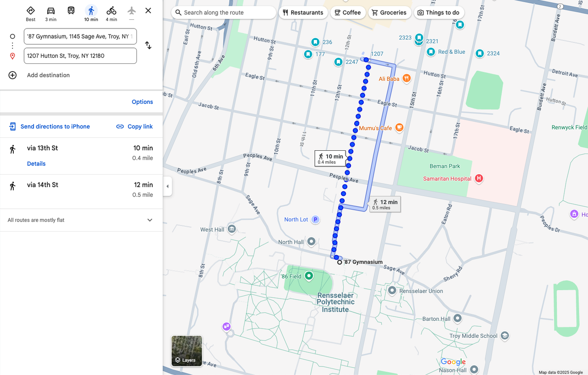Filter by Coffee along the route
This screenshot has width=588, height=375.
click(x=347, y=12)
